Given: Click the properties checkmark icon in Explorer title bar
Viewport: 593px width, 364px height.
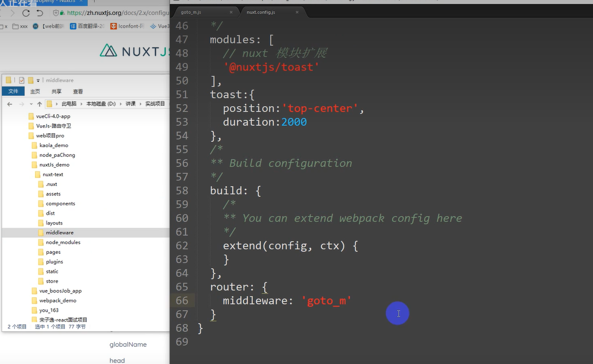Looking at the screenshot, I should pyautogui.click(x=22, y=80).
